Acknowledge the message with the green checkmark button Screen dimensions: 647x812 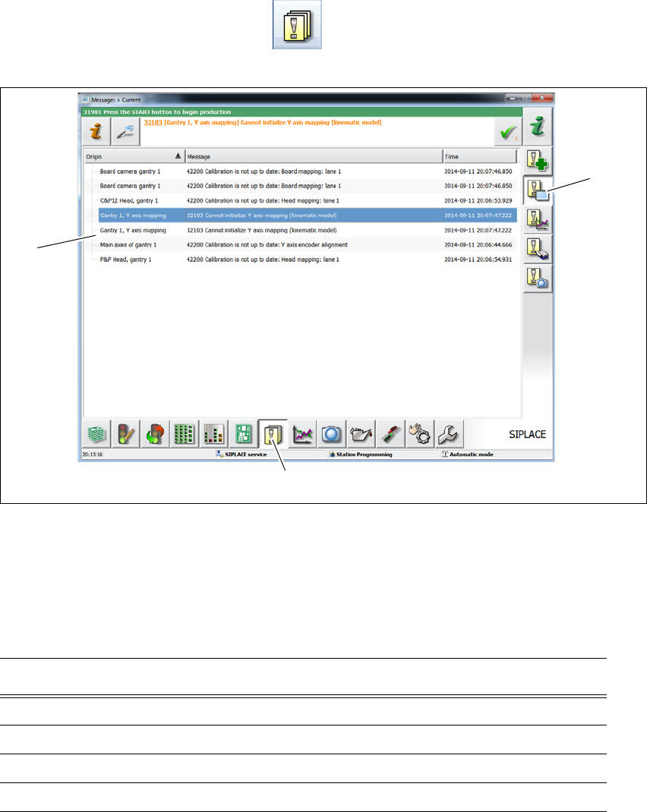[x=508, y=132]
